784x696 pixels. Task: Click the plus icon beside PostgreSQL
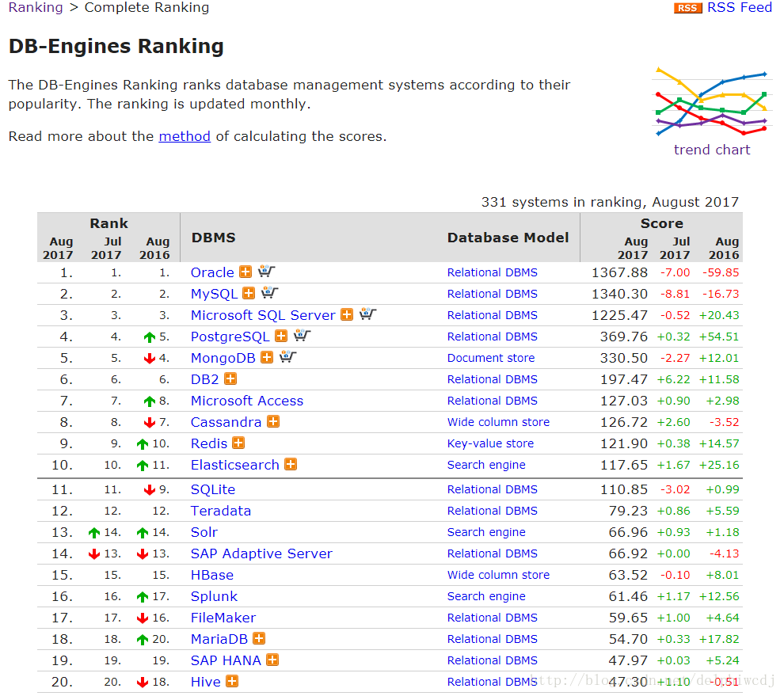281,336
